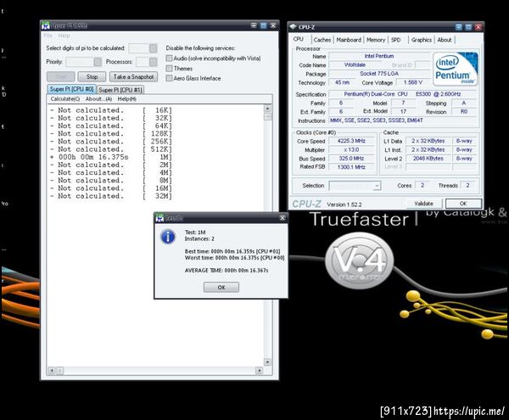
Task: Open the Calculate(C) menu
Action: tap(65, 98)
